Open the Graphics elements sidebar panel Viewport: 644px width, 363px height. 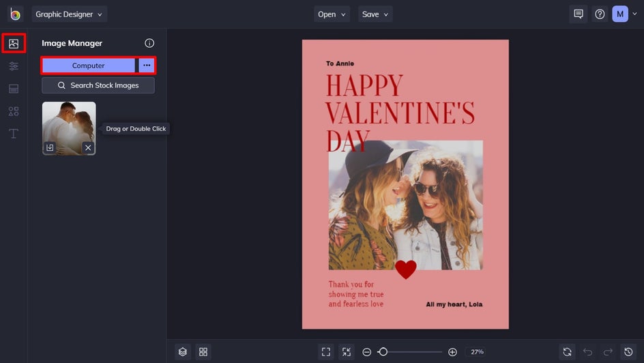coord(14,111)
